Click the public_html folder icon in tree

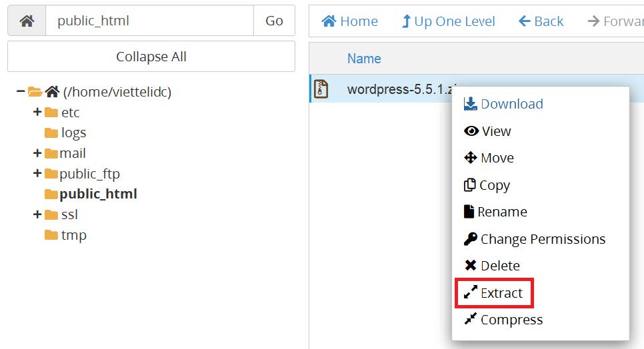pyautogui.click(x=51, y=194)
